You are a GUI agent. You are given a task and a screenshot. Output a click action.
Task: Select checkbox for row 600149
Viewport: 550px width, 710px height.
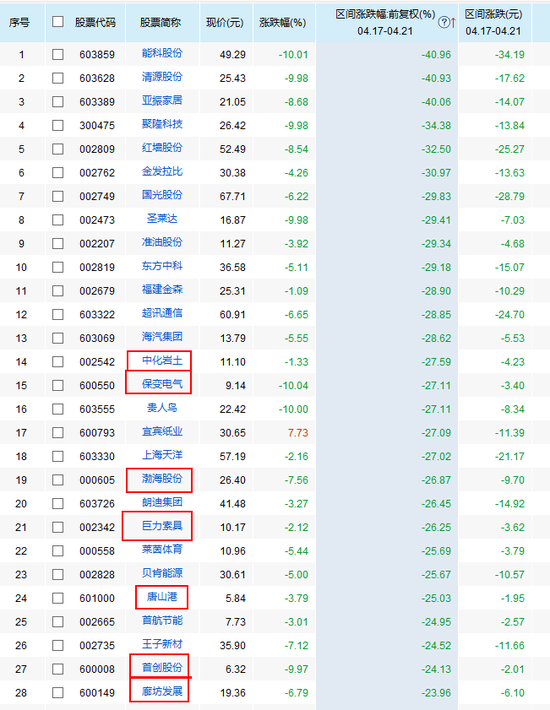pyautogui.click(x=58, y=693)
